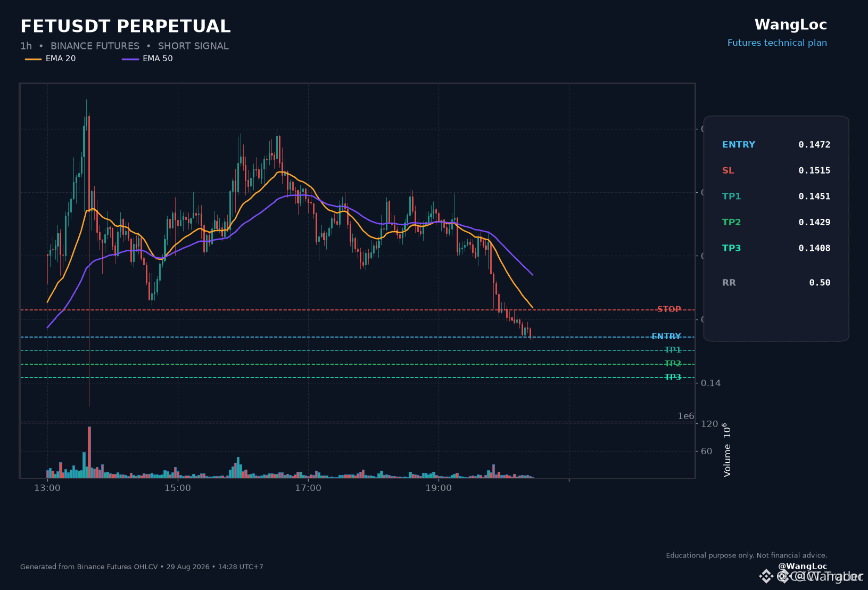Click the orange EMA 20 legend line
Viewport: 868px width, 590px height.
(x=33, y=59)
